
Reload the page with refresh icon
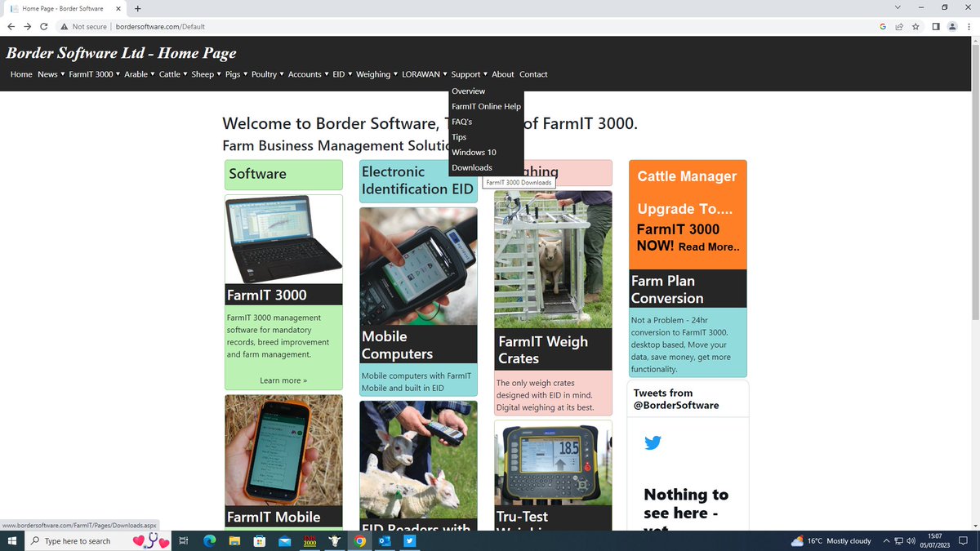pyautogui.click(x=44, y=26)
